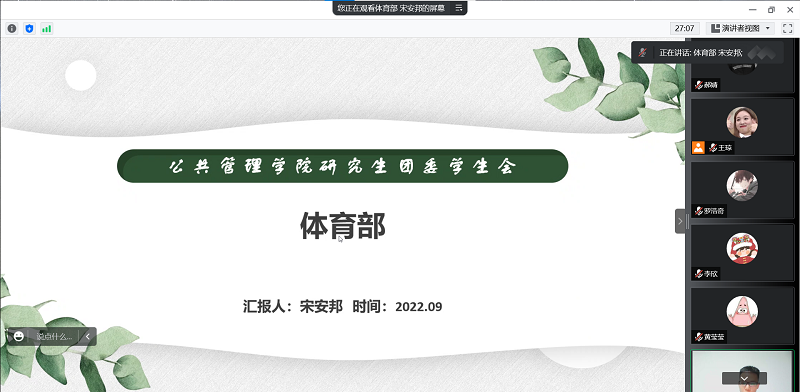Click the muted mic in speaking banner

click(643, 53)
